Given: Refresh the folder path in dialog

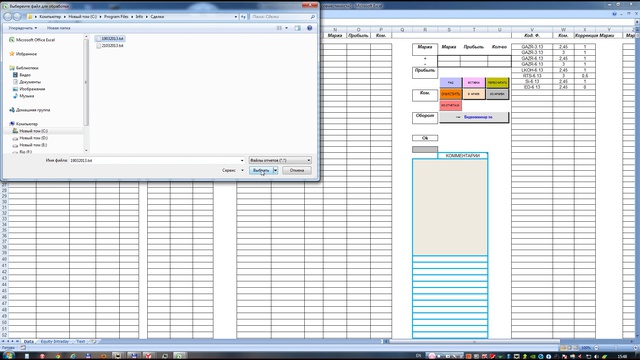Looking at the screenshot, I should point(244,17).
